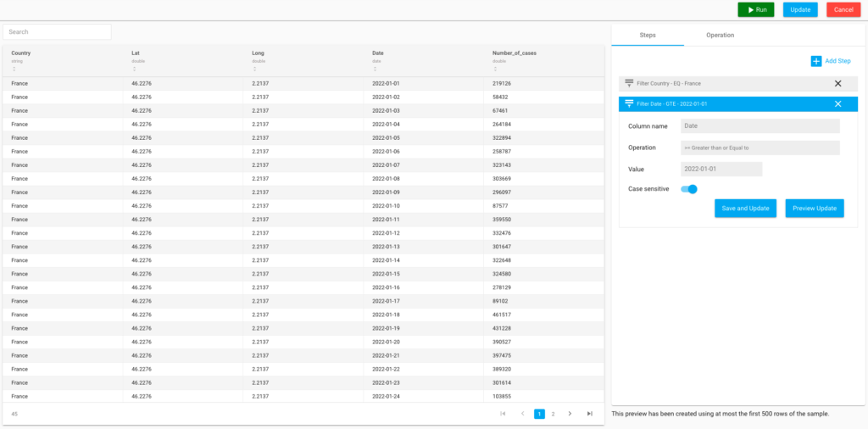The width and height of the screenshot is (868, 429).
Task: Sort by the Country column
Action: pos(14,70)
